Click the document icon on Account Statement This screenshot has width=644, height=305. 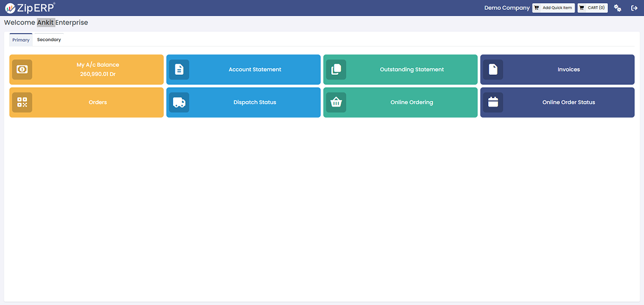click(179, 70)
